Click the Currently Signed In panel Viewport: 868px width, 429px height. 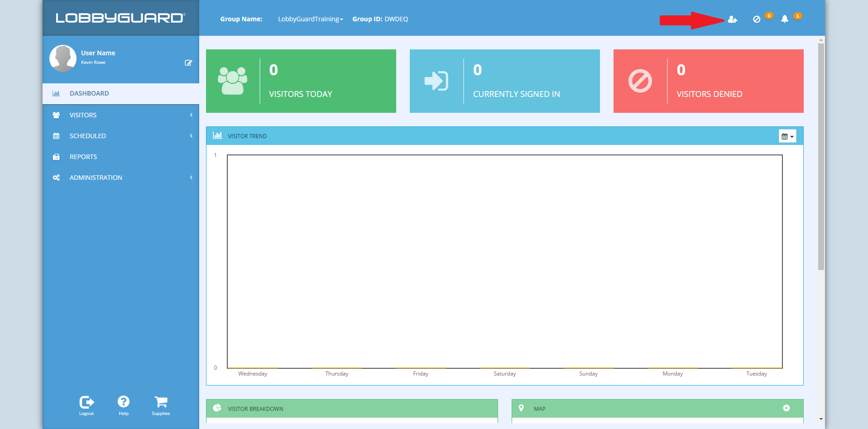click(x=504, y=81)
